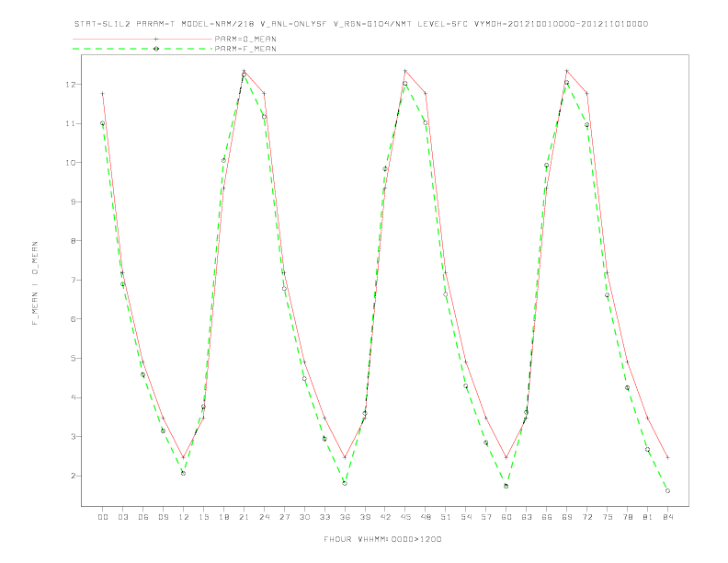Screen dimensions: 728x563
Task: Click the x-axis forecast hour label 63
Action: point(527,517)
